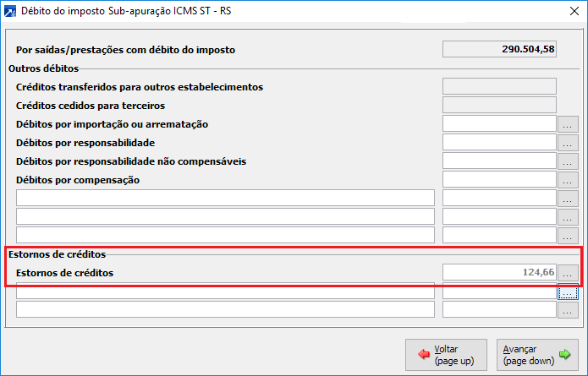The width and height of the screenshot is (588, 376).
Task: Click last blank description field under Estornos de créditos
Action: pos(225,310)
